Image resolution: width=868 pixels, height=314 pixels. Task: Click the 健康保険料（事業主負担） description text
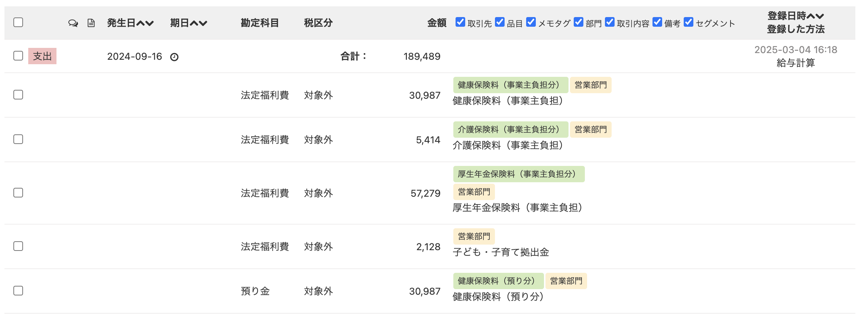[508, 101]
